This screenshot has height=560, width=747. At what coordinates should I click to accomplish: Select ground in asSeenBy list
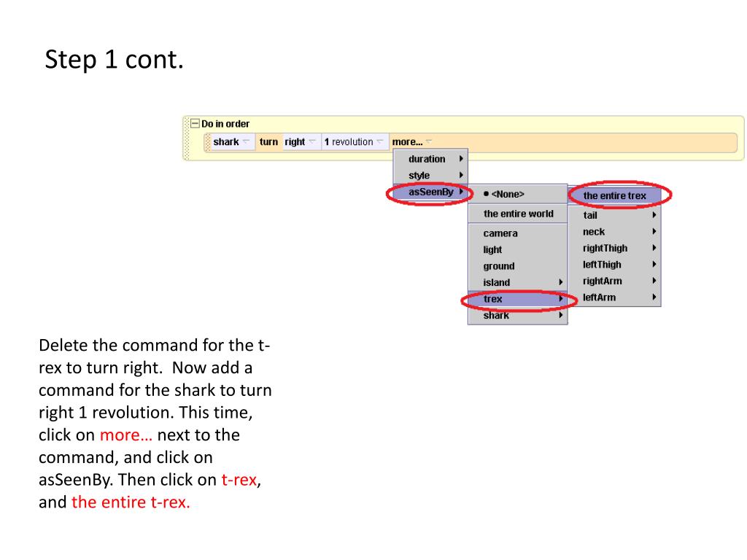click(x=518, y=266)
